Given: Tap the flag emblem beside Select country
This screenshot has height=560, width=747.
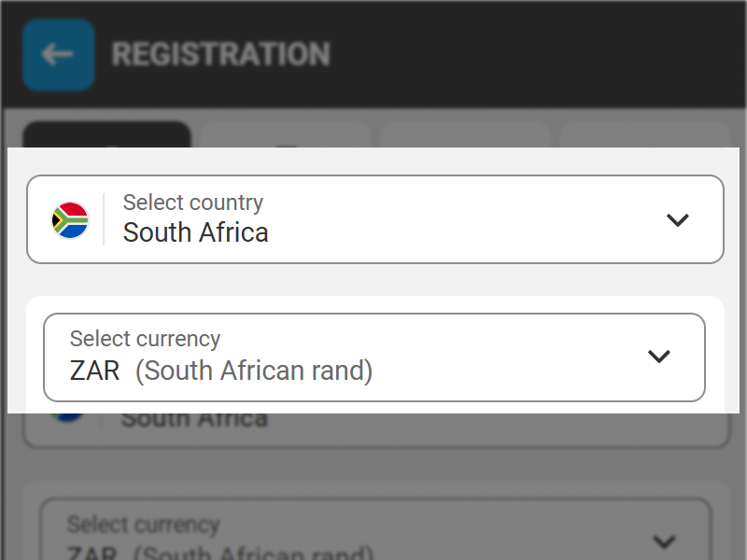Looking at the screenshot, I should click(x=69, y=220).
